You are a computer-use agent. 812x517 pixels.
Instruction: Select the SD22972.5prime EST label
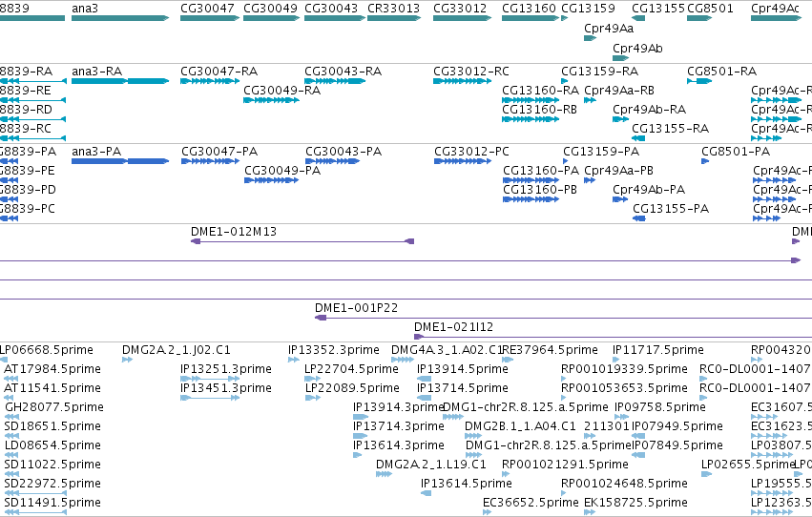(52, 484)
